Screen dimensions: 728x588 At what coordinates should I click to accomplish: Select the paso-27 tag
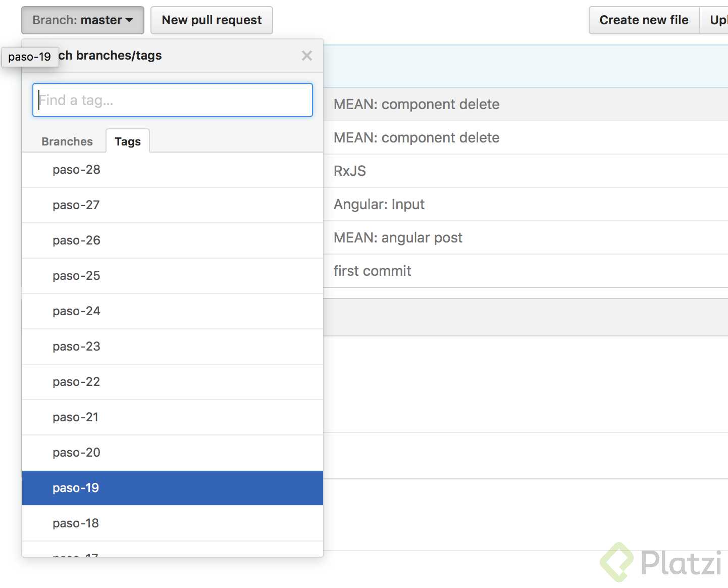76,205
